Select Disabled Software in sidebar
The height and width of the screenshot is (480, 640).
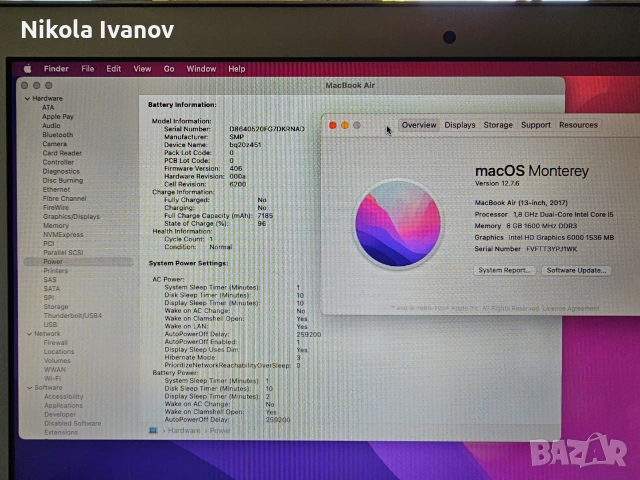73,424
